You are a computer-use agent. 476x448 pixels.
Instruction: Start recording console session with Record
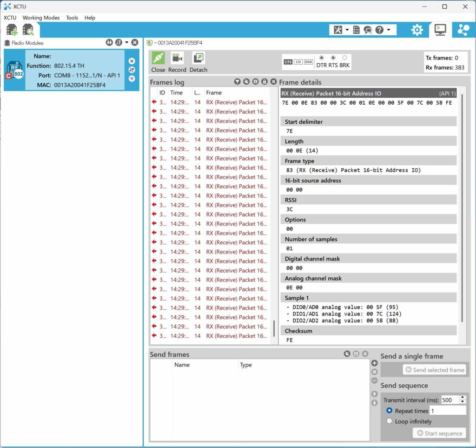coord(177,62)
